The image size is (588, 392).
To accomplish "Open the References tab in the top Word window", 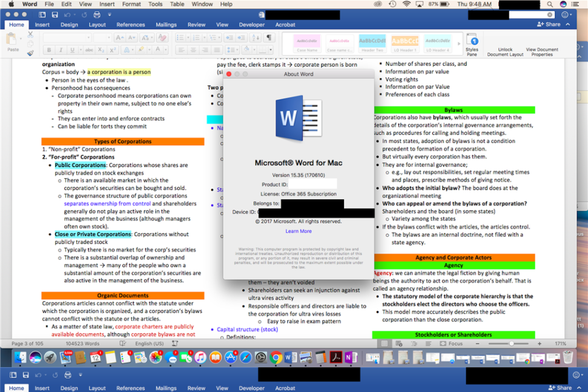I will click(x=131, y=25).
